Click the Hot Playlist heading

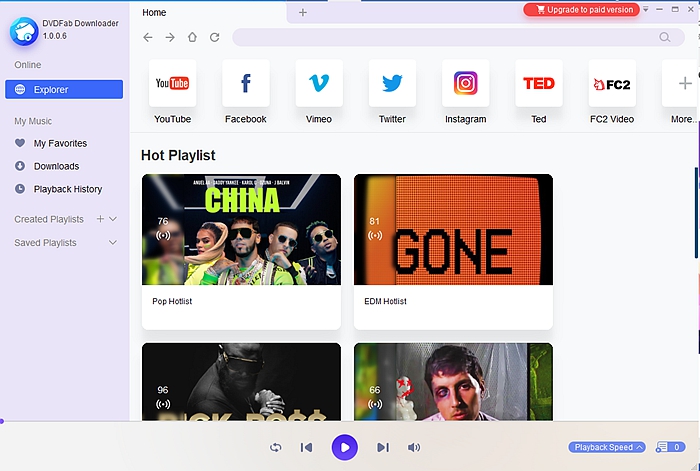click(x=178, y=155)
